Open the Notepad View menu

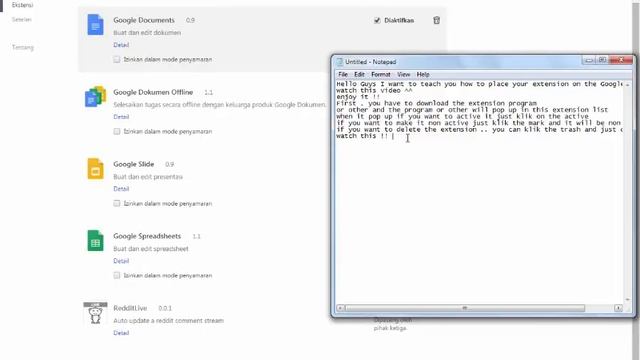coord(404,74)
